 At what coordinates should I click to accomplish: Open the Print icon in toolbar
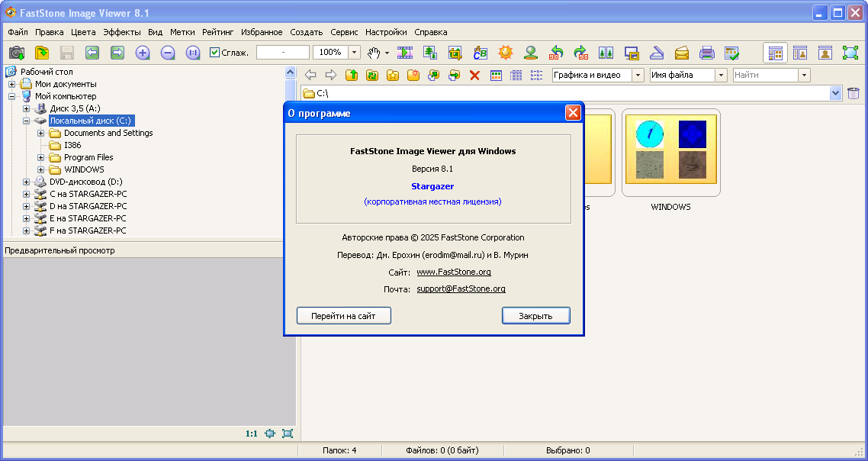[707, 53]
